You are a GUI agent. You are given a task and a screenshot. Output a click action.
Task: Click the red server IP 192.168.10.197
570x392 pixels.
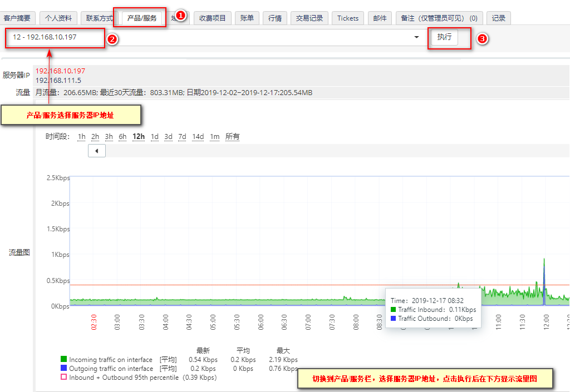60,71
